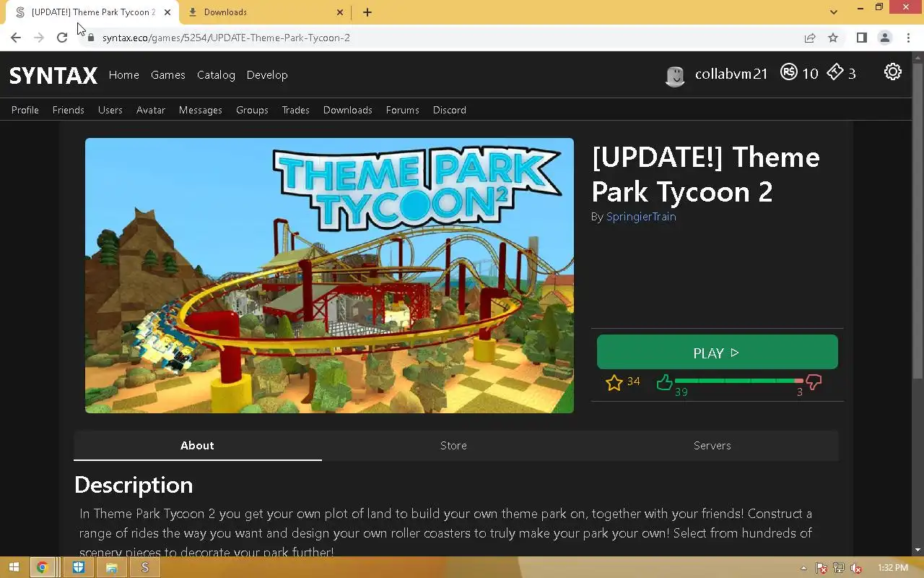Image resolution: width=924 pixels, height=578 pixels.
Task: Click the game thumbnail image
Action: click(329, 275)
